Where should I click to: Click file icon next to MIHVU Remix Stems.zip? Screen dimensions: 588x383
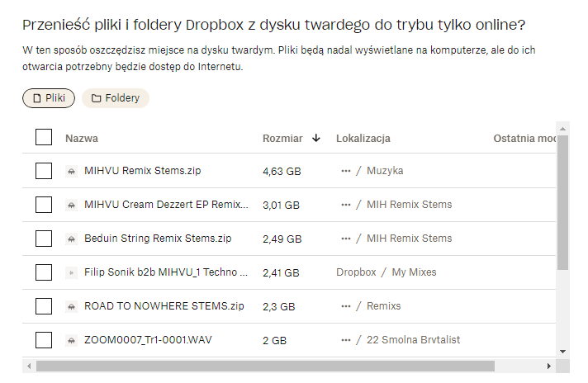(71, 171)
